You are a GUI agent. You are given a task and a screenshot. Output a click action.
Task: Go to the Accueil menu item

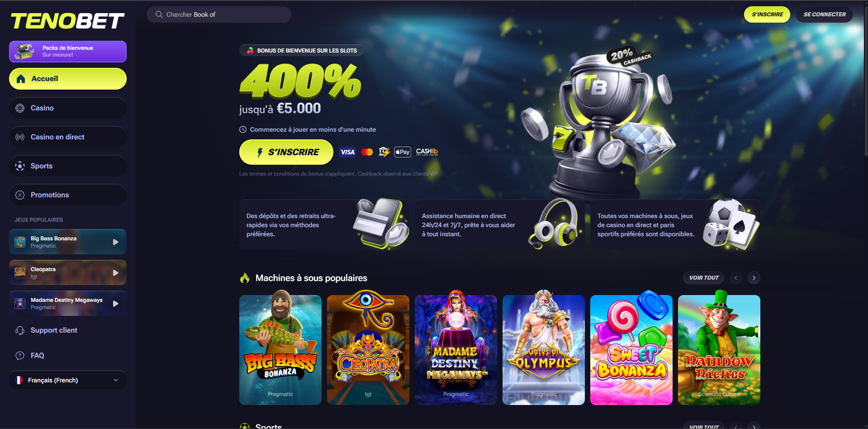click(x=68, y=79)
